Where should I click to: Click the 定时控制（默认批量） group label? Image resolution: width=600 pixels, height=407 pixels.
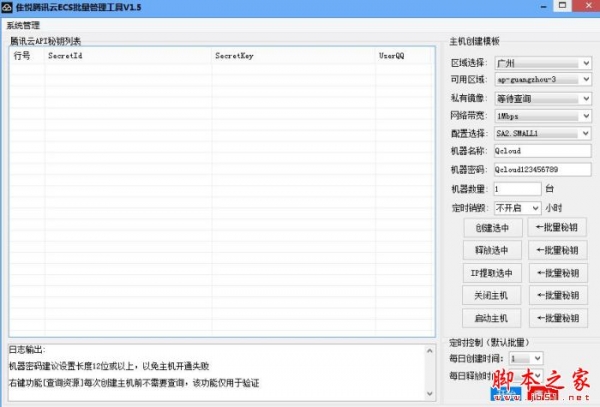point(489,342)
